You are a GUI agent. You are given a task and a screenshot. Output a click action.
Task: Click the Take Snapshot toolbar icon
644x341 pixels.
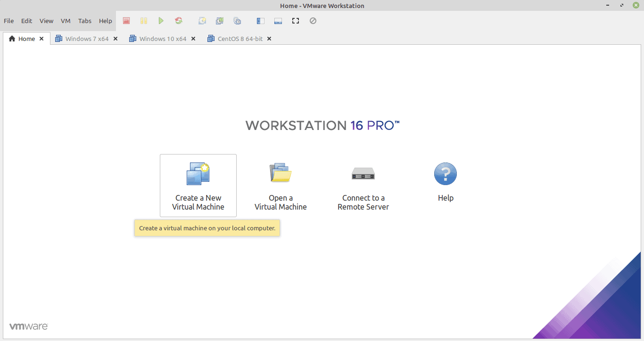tap(202, 21)
